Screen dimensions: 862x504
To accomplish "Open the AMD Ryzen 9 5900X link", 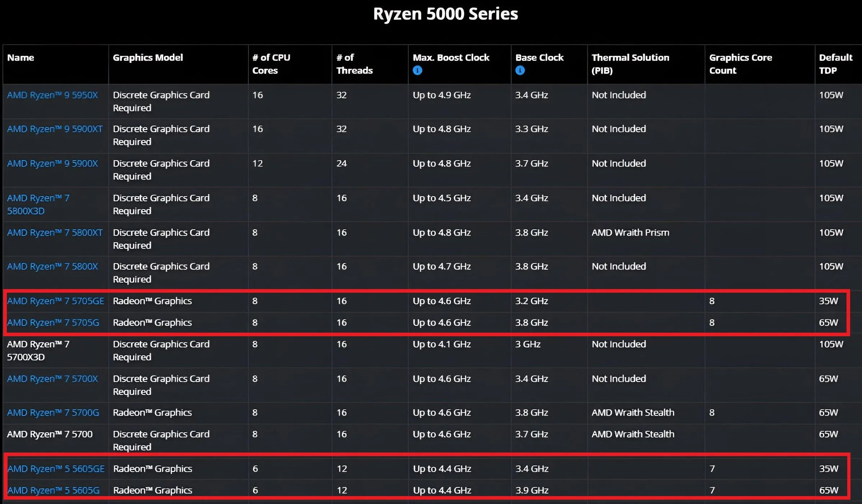I will pyautogui.click(x=53, y=163).
